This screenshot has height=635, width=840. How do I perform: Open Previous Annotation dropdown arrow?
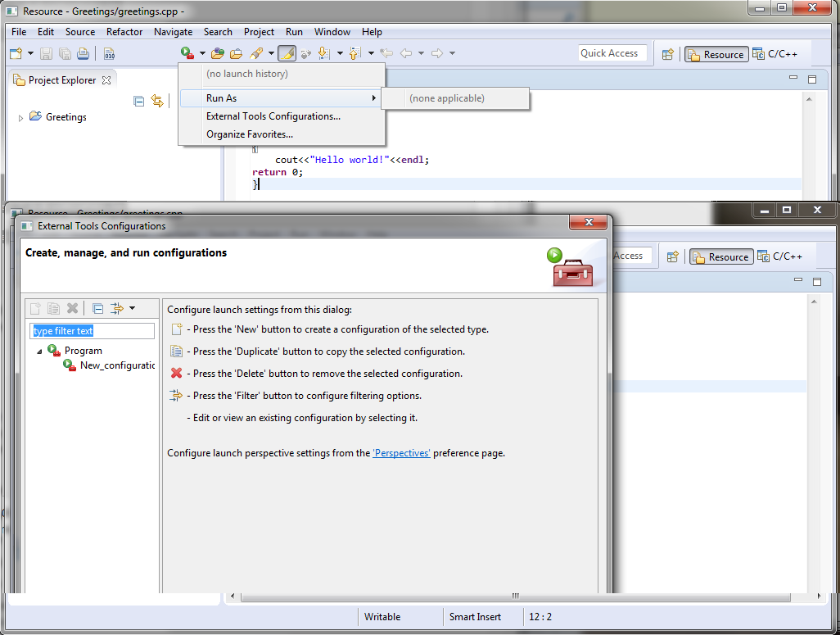[371, 53]
